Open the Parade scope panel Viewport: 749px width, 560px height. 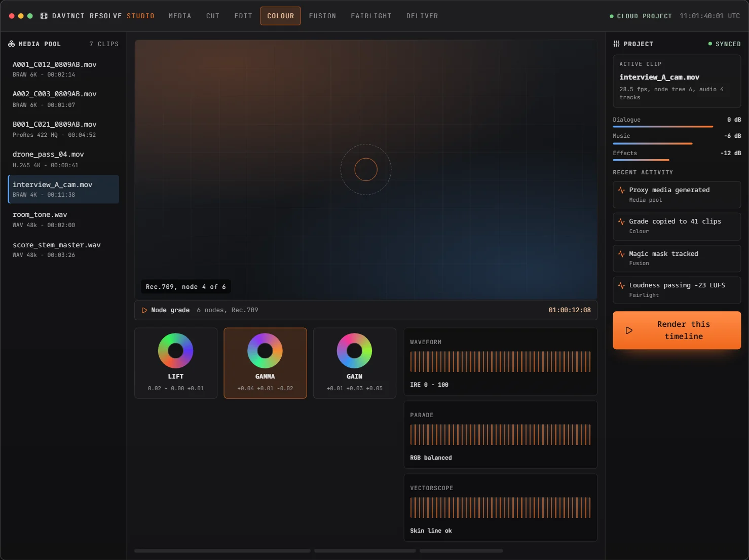point(500,435)
